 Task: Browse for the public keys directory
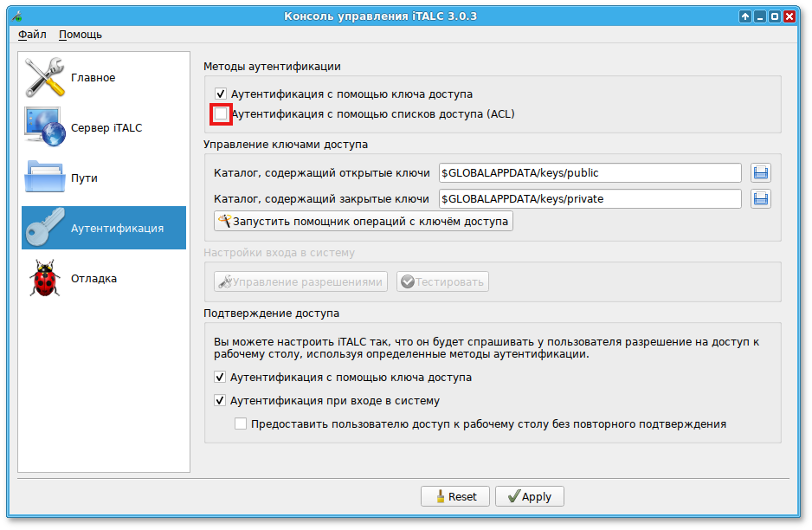tap(761, 173)
